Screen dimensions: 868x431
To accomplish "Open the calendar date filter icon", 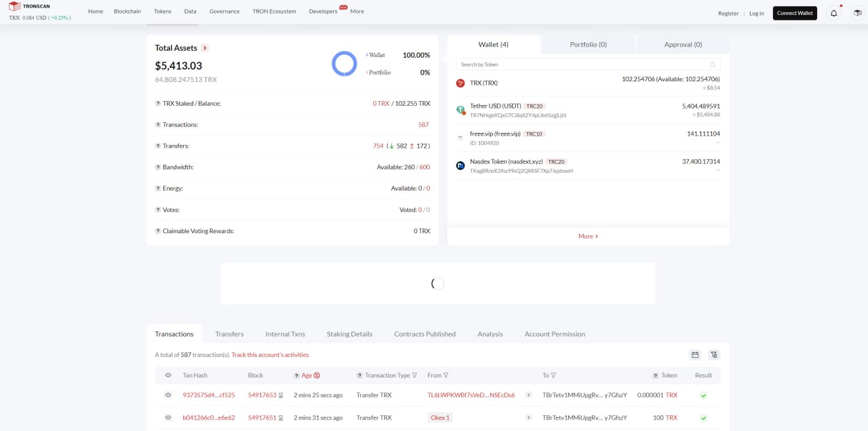I will (x=695, y=354).
